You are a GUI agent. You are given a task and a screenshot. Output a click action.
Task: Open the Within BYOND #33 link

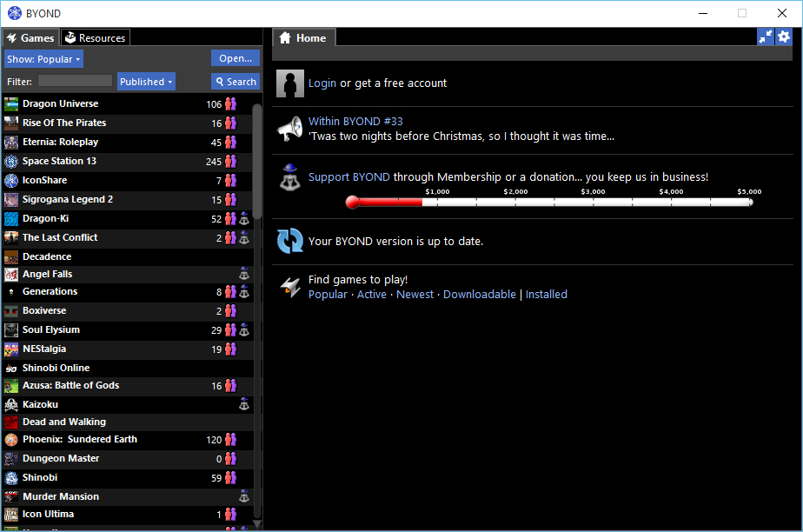pyautogui.click(x=355, y=122)
